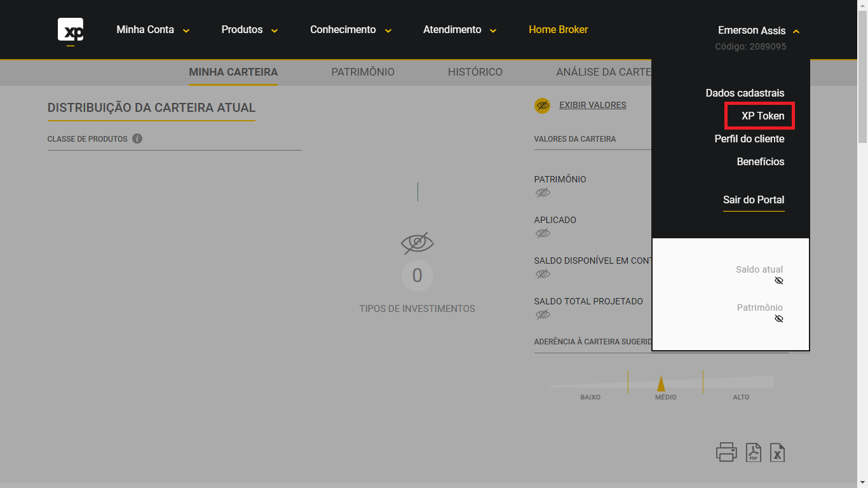Export the portfolio to an Excel file
Viewport: 868px width, 488px height.
click(777, 452)
